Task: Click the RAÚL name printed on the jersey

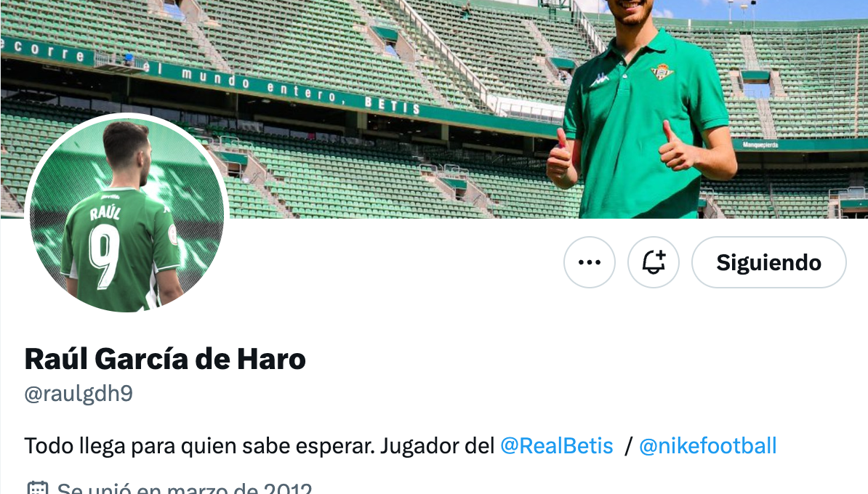Action: (x=105, y=212)
